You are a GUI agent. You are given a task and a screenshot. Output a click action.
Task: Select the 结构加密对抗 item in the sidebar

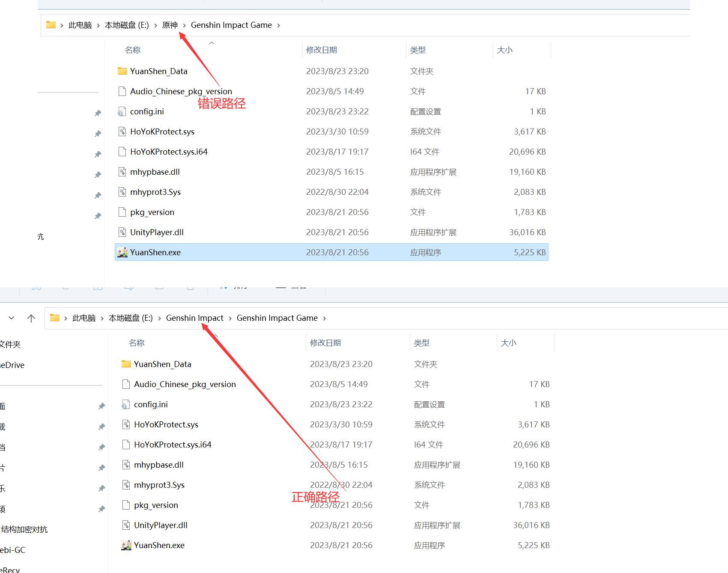[x=24, y=529]
